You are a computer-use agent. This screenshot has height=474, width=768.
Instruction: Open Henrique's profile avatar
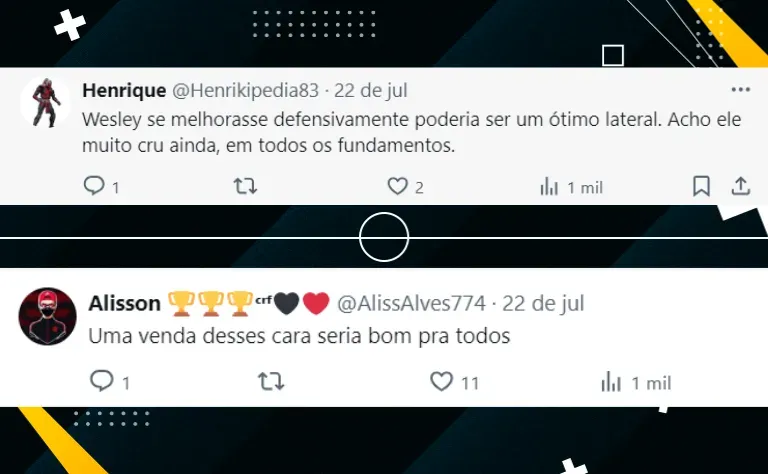click(46, 102)
